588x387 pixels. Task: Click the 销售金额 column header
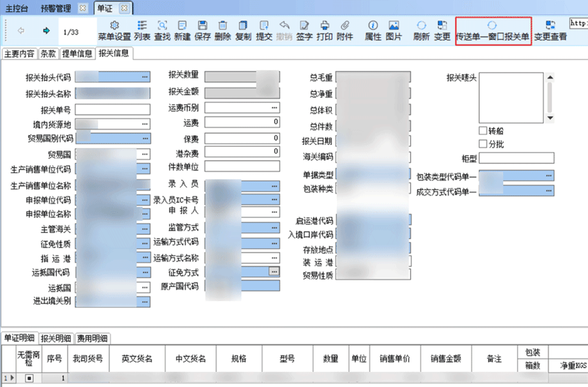(446, 359)
